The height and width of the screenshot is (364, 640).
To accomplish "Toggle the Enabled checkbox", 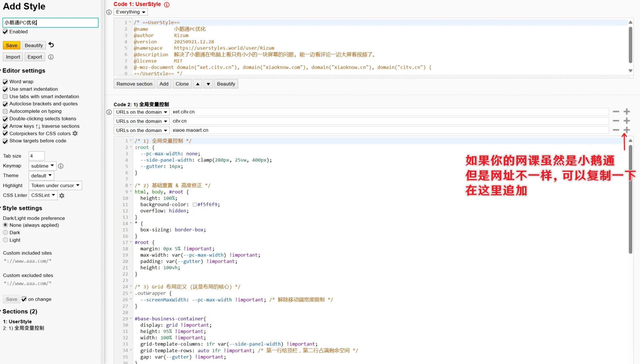I will click(5, 32).
